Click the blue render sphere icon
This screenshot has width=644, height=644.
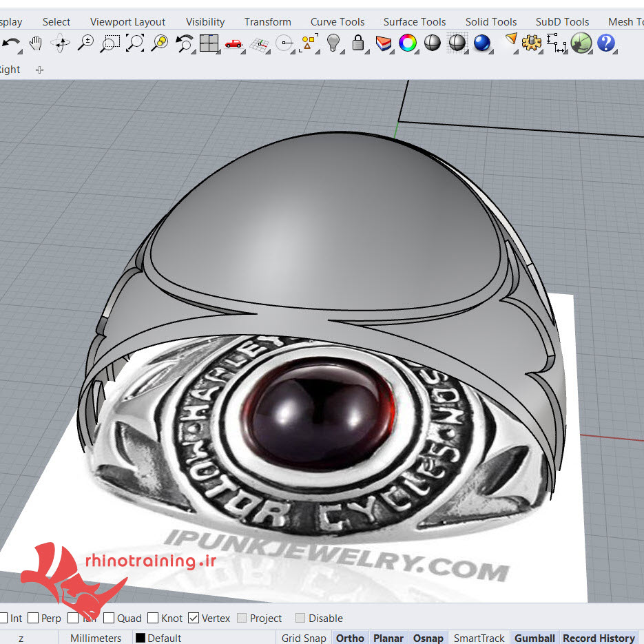pos(482,43)
